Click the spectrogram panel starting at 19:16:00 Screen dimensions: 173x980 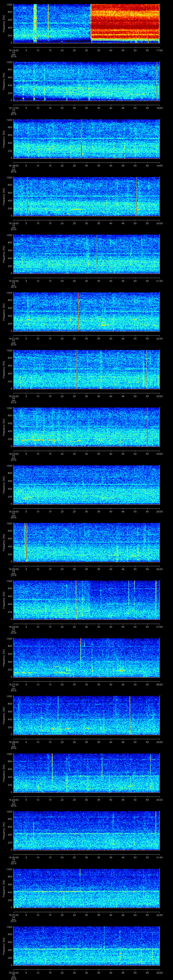tap(86, 24)
